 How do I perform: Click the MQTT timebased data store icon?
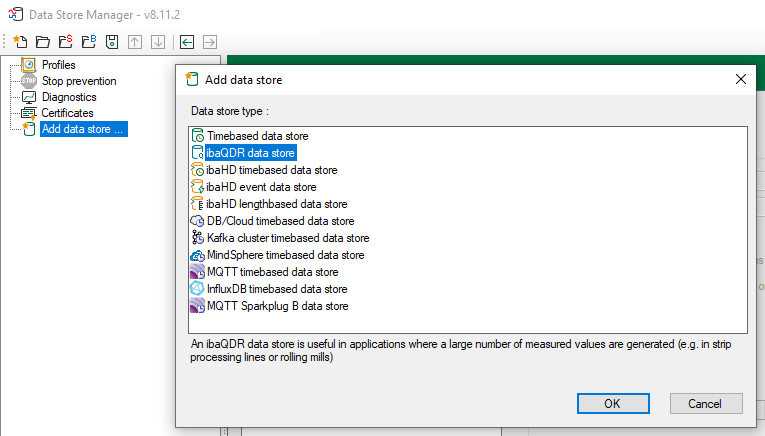click(x=198, y=272)
